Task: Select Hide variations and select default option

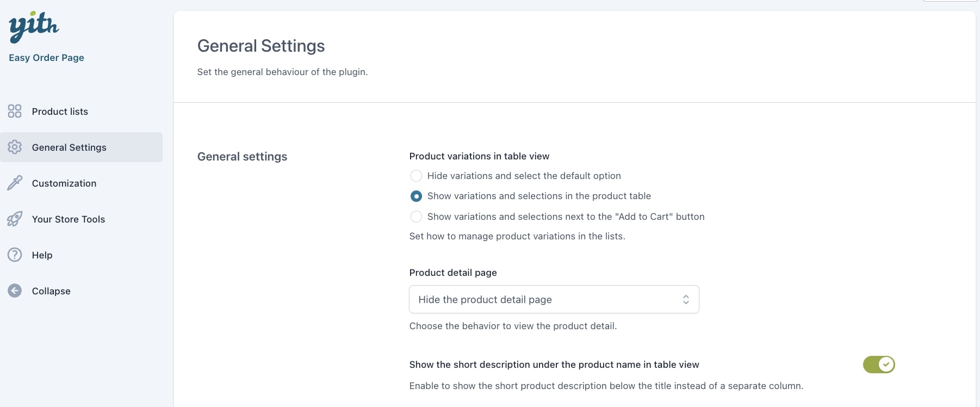Action: pos(416,176)
